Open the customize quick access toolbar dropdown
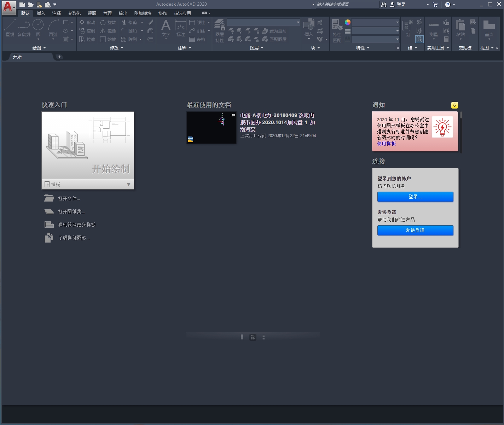Image resolution: width=504 pixels, height=425 pixels. coord(55,5)
